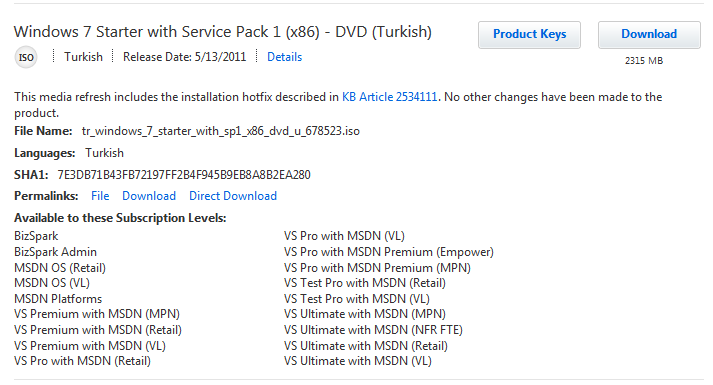Click the Release Date 5/13/2011 text
Screen dimensions: 713x385
[184, 57]
